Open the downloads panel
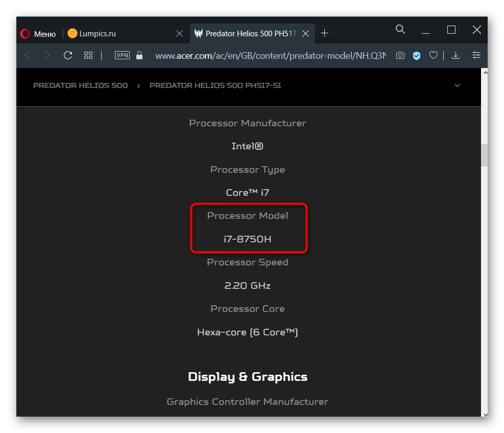Viewport: 504px width, 433px height. click(x=456, y=55)
